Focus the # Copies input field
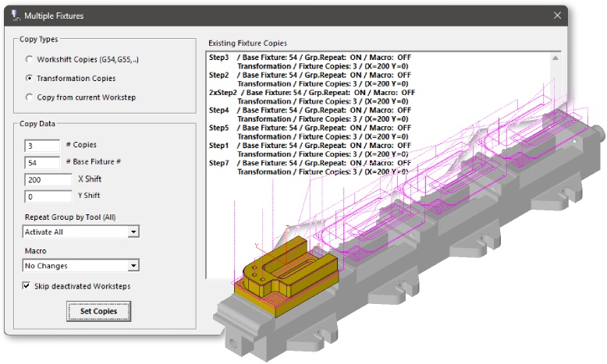This screenshot has width=607, height=364. tap(42, 146)
